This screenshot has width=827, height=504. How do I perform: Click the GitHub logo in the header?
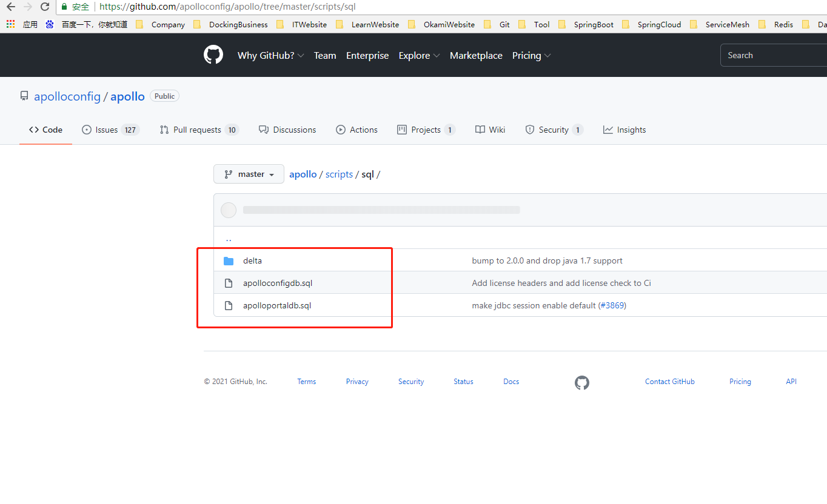click(x=213, y=55)
